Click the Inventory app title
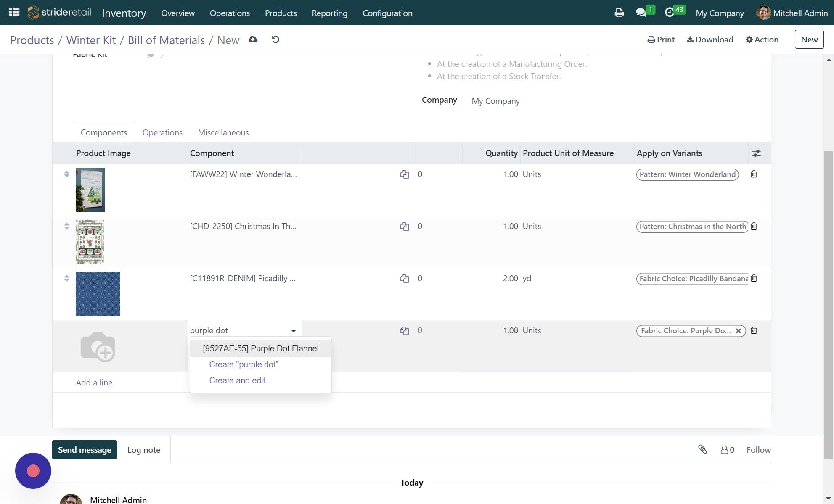 pos(124,13)
